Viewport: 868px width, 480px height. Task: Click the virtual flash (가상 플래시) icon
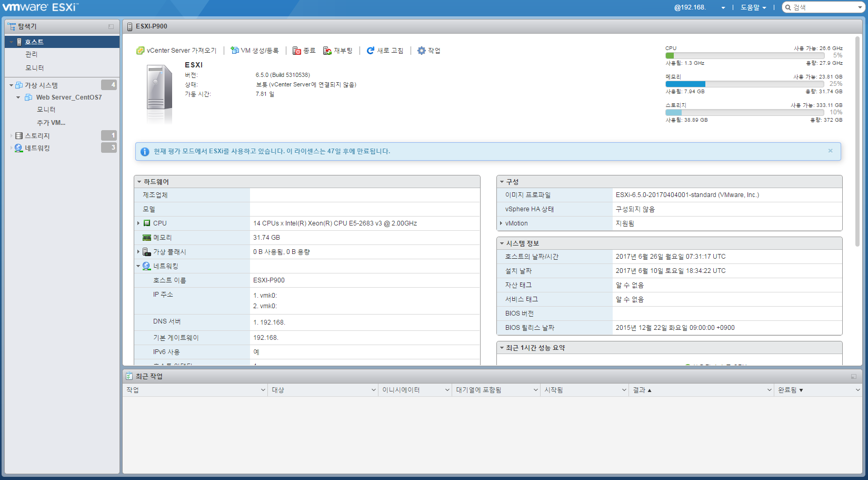[x=147, y=252]
